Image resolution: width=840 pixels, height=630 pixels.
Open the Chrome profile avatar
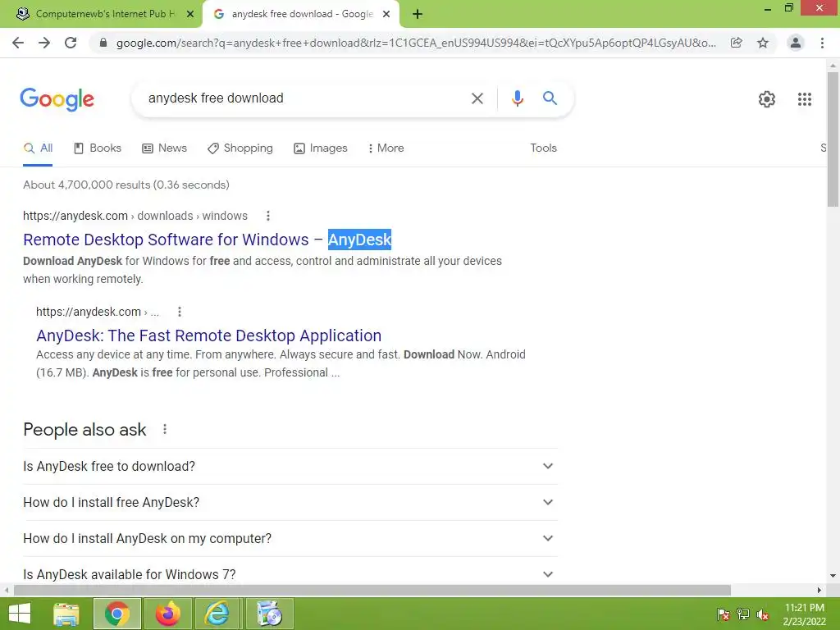796,43
